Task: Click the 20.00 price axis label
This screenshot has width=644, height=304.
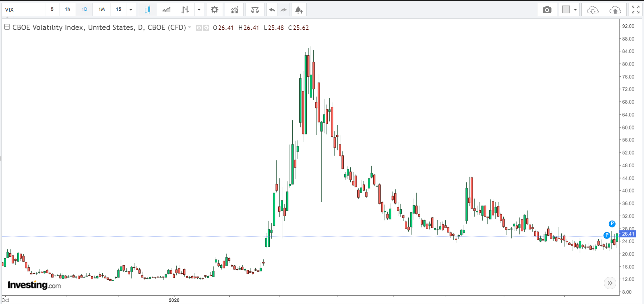Action: [x=628, y=254]
